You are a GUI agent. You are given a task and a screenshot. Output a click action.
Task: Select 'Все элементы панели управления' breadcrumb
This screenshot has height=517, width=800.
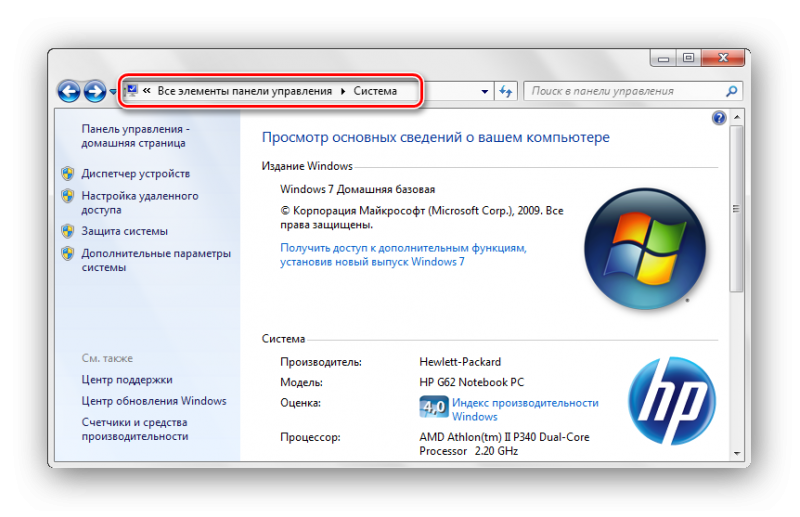coord(244,91)
